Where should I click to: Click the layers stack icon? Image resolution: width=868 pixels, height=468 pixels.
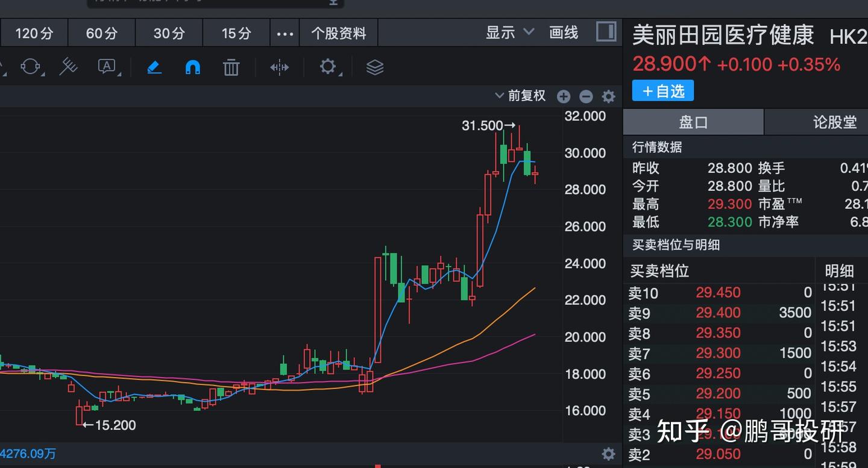pyautogui.click(x=375, y=67)
